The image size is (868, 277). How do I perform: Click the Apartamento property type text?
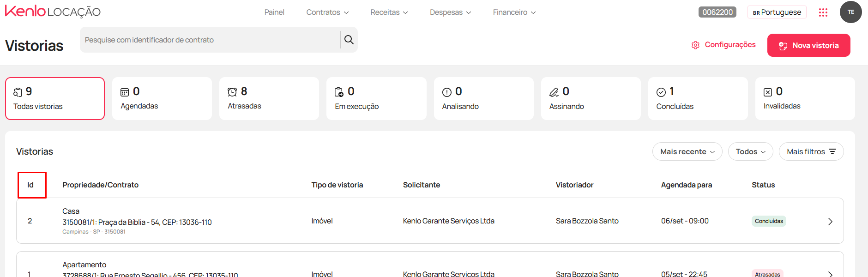coord(84,265)
